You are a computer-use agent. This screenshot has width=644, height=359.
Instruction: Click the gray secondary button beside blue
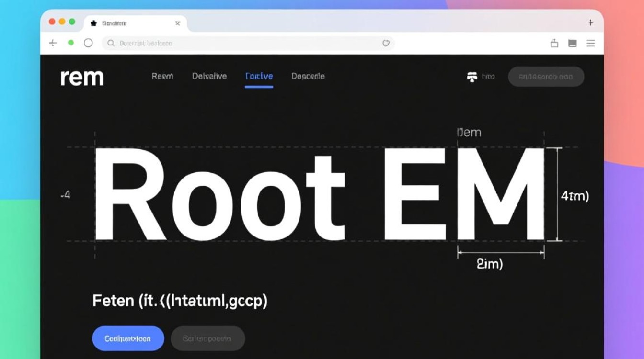coord(208,338)
